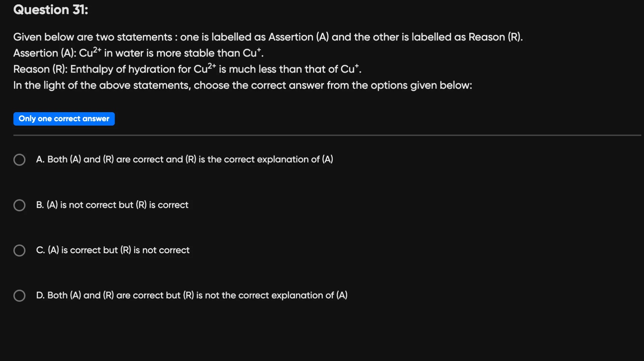Click the horizontal divider below the badge

(x=322, y=135)
